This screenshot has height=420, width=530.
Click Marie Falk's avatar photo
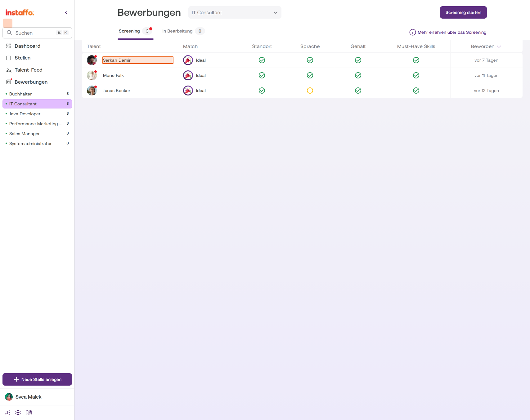[x=92, y=75]
